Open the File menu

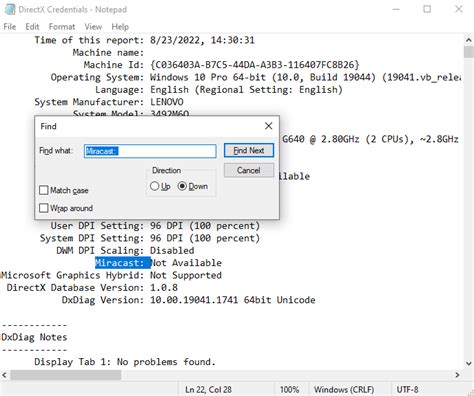click(x=10, y=27)
